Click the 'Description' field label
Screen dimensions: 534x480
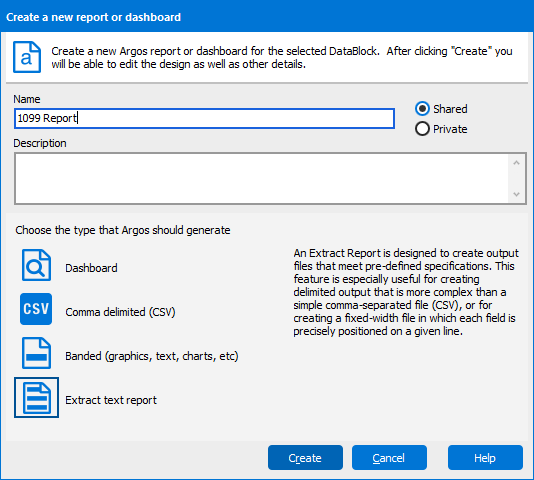[x=40, y=143]
